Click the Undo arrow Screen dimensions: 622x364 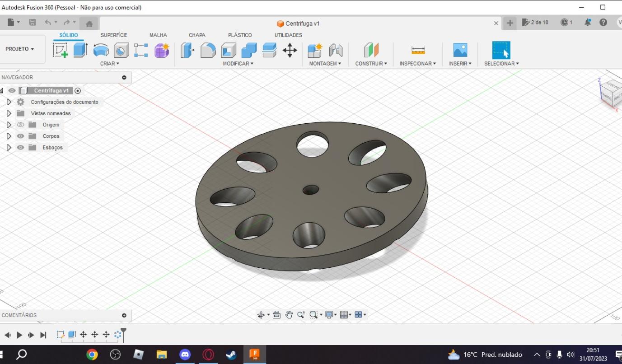(48, 23)
